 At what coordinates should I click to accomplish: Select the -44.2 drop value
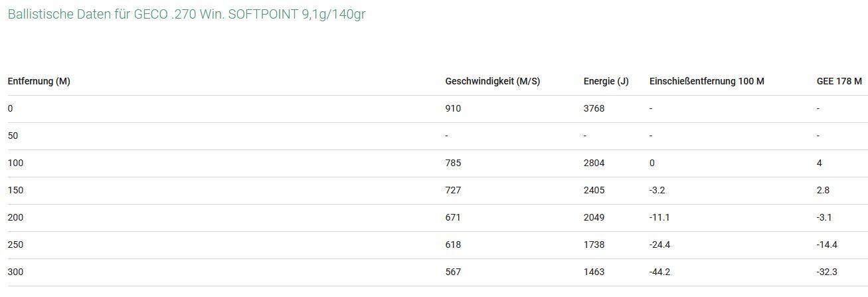click(659, 272)
